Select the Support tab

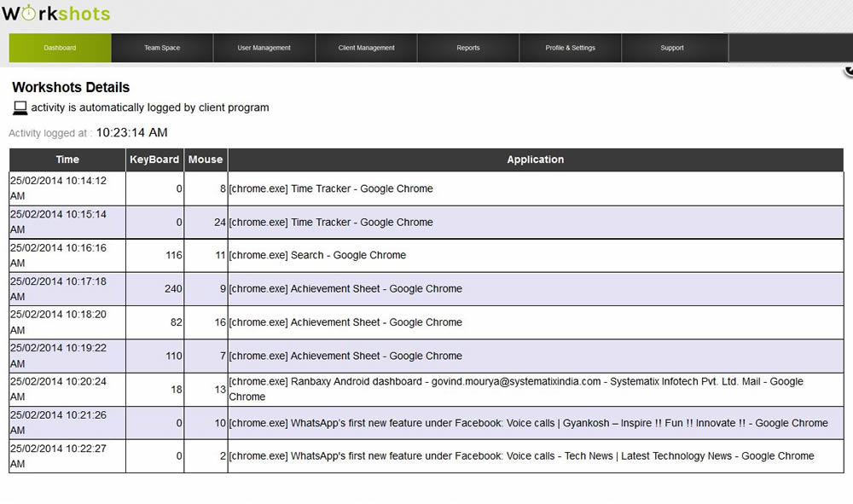pos(672,48)
